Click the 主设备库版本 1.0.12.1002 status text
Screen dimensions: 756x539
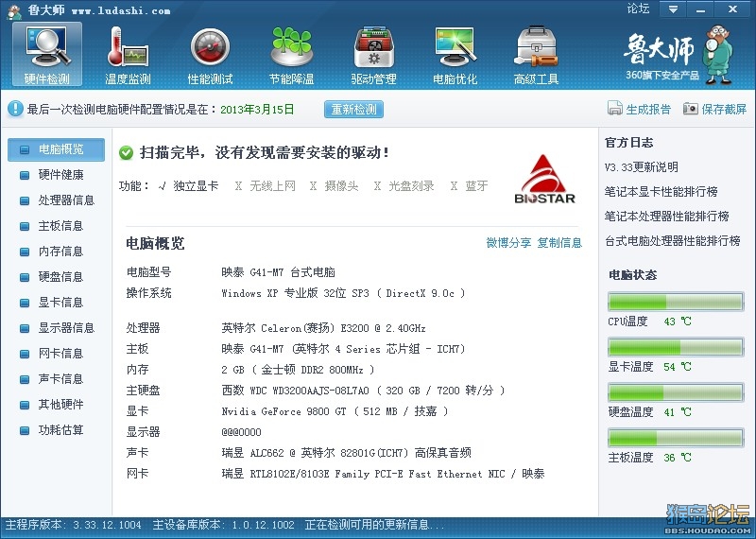(x=223, y=525)
